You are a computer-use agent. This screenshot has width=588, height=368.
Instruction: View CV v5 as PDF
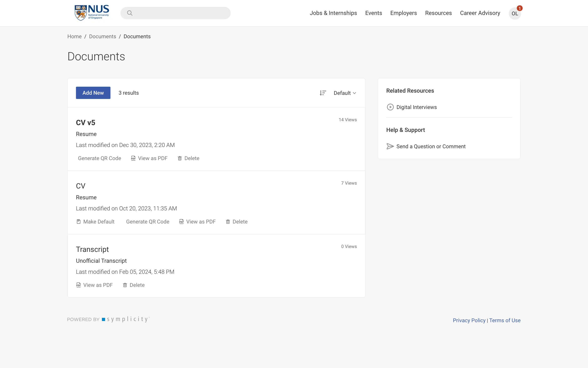[x=149, y=158]
